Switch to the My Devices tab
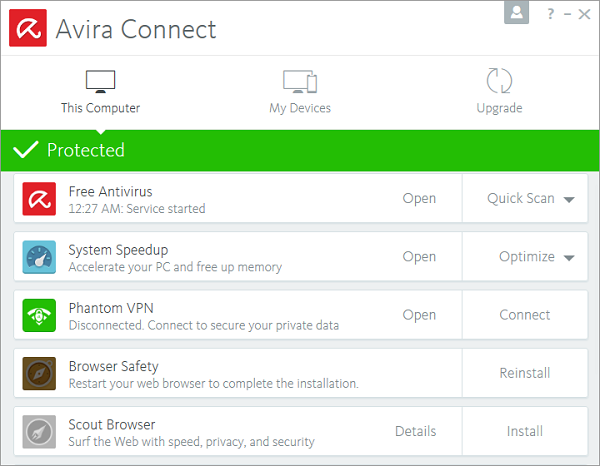 300,92
